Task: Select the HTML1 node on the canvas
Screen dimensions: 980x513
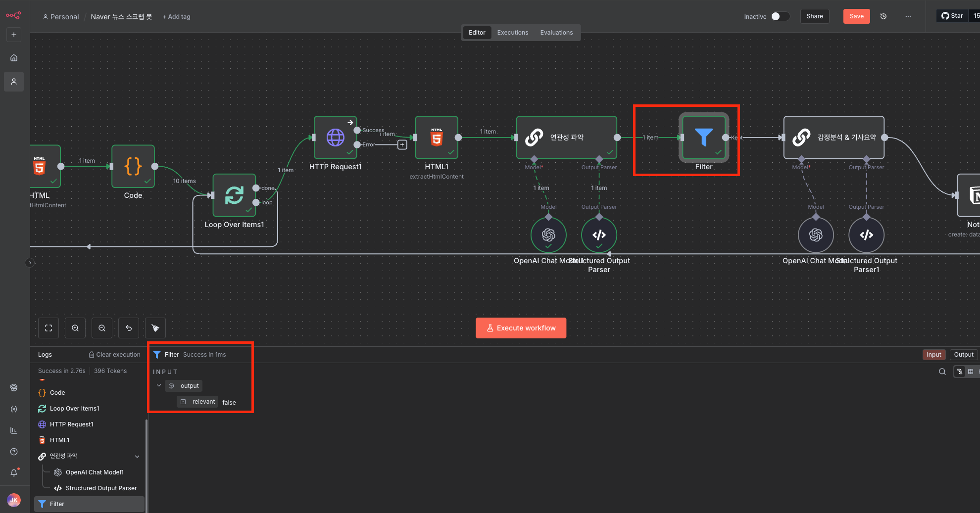Action: pyautogui.click(x=437, y=138)
